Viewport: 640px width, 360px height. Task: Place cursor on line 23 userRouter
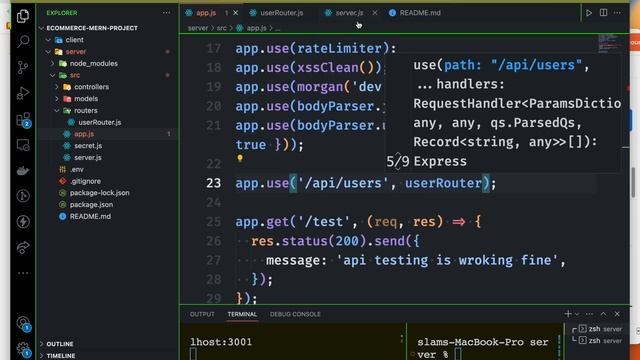(443, 183)
